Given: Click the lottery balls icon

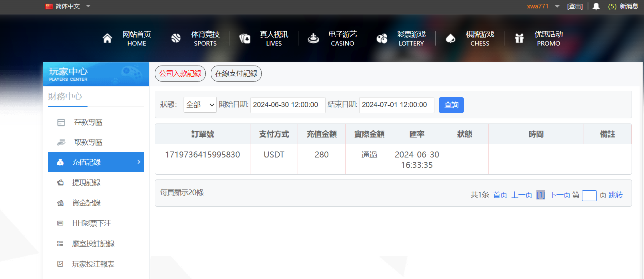Looking at the screenshot, I should [382, 38].
